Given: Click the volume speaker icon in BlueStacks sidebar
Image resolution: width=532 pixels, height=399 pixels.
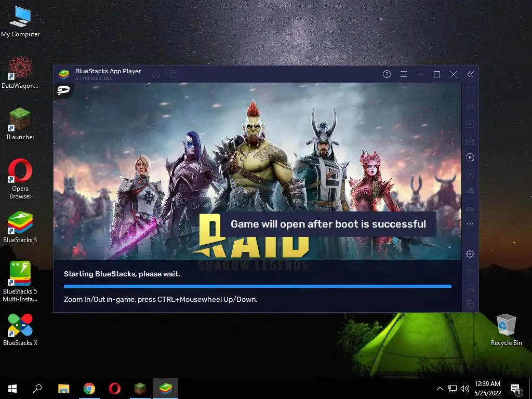Looking at the screenshot, I should pos(470,107).
